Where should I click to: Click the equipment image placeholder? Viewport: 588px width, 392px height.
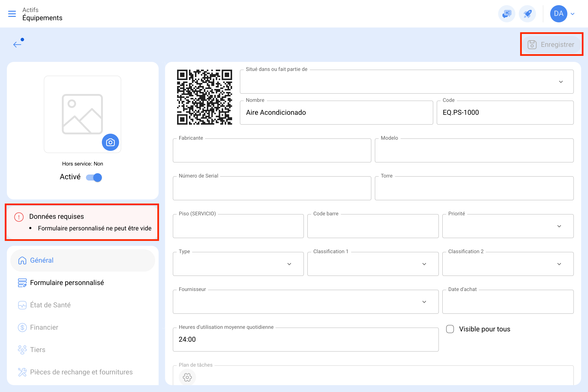click(82, 114)
